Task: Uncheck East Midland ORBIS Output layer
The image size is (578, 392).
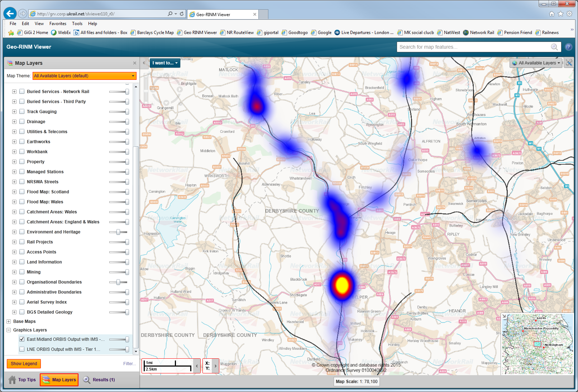Action: 22,339
